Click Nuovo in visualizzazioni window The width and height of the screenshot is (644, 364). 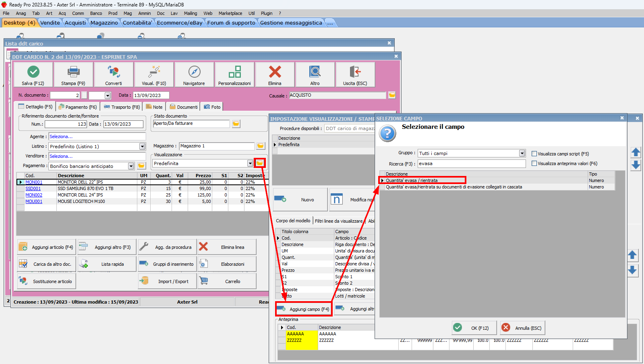(300, 199)
